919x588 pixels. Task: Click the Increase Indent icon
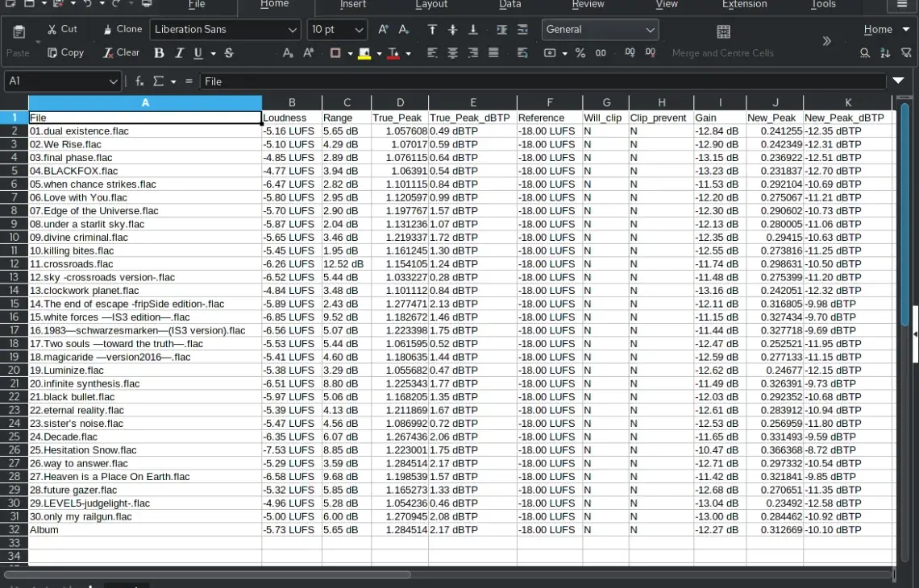pyautogui.click(x=502, y=29)
